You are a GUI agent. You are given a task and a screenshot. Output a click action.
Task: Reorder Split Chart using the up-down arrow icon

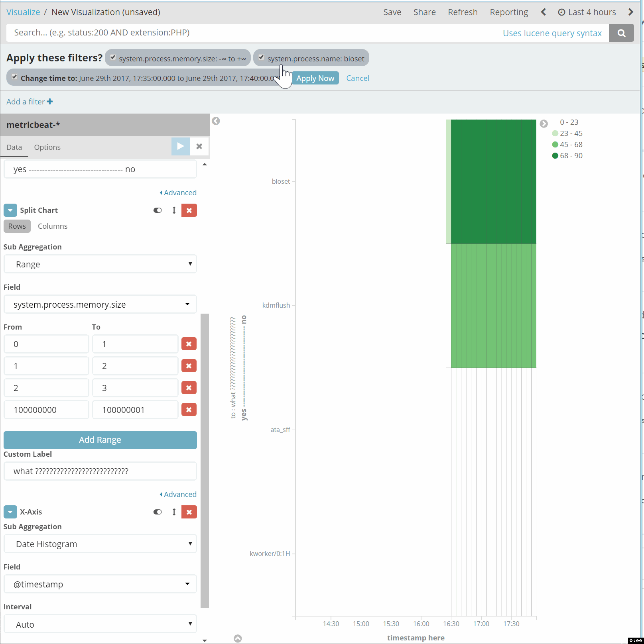pyautogui.click(x=174, y=210)
